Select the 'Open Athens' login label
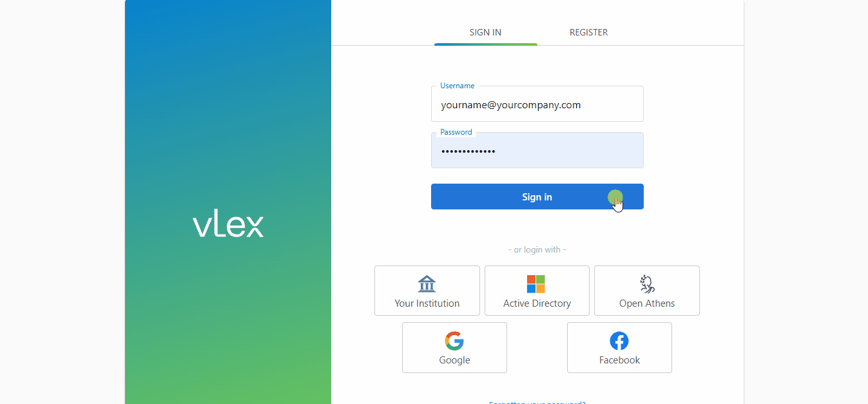 point(647,303)
